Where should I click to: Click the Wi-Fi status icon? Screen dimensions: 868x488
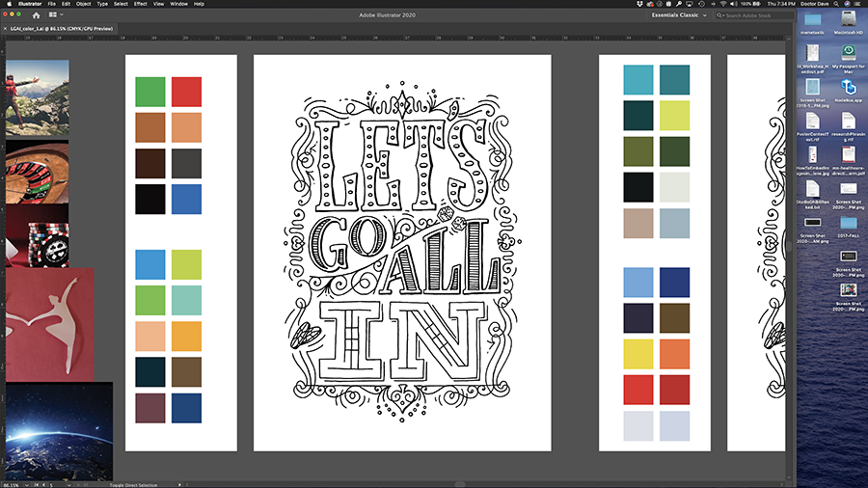pos(723,3)
